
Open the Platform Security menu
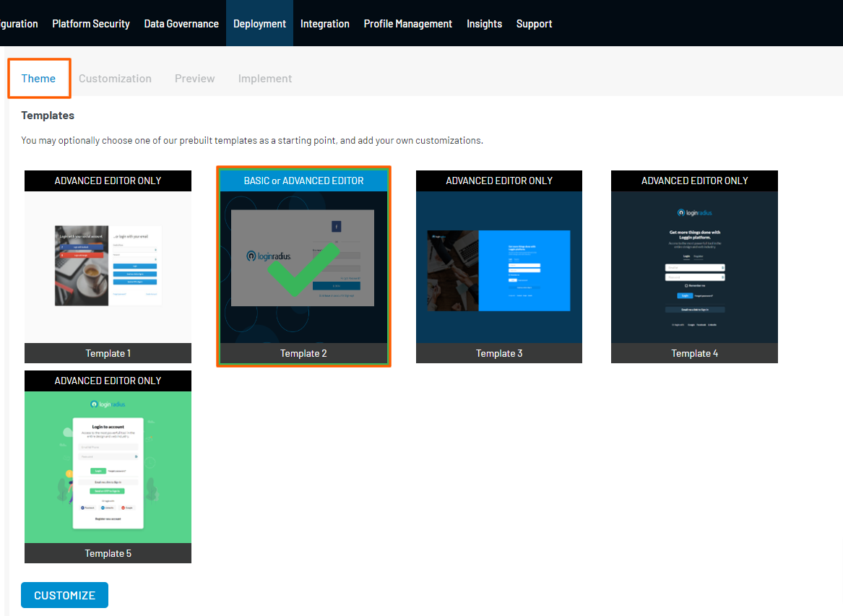[x=91, y=24]
